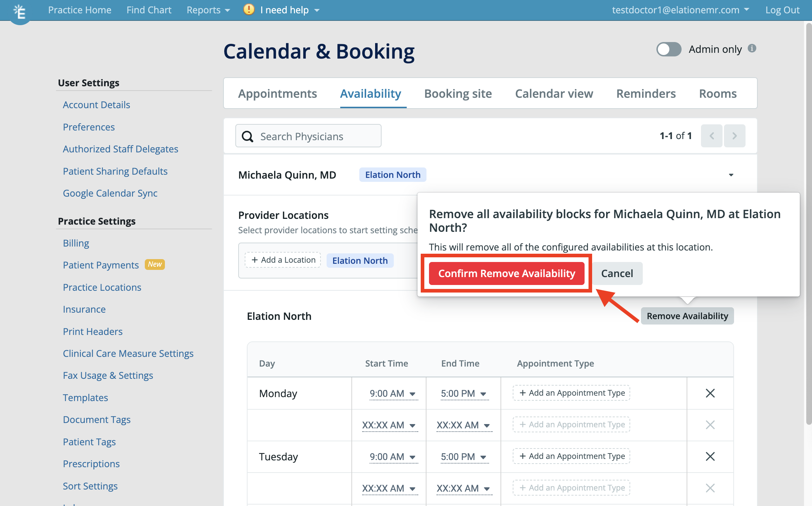The height and width of the screenshot is (506, 812).
Task: Click the warning icon beside 'I need help'
Action: [x=249, y=10]
